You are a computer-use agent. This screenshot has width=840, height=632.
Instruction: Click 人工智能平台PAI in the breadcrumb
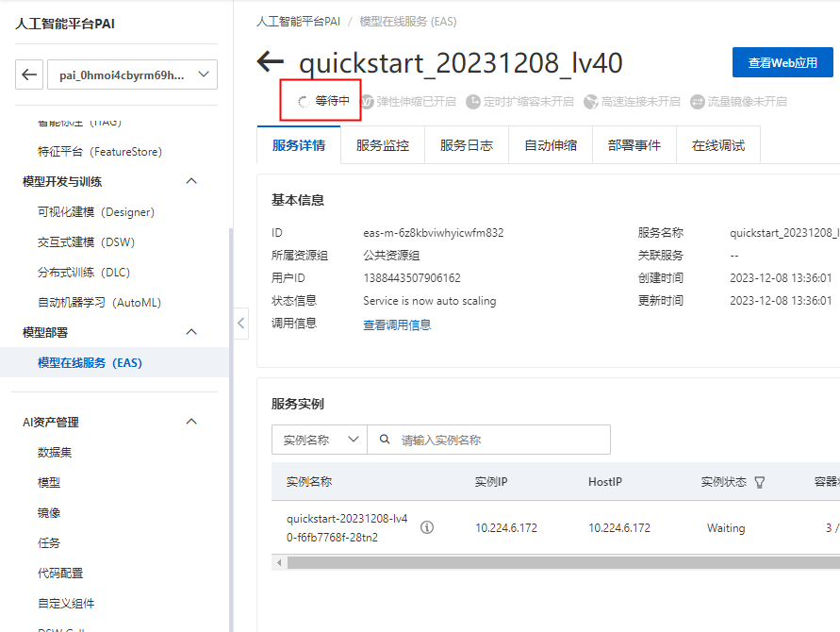click(x=299, y=22)
